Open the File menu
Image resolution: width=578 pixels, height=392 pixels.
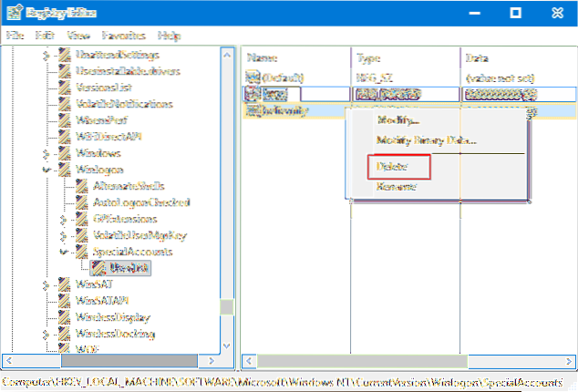(15, 35)
